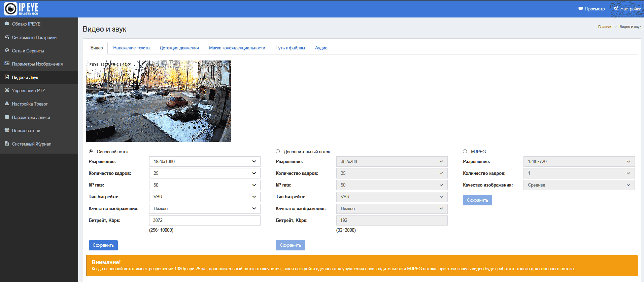Viewport: 644px width, 282px height.
Task: Open Управление PTZ in sidebar
Action: coord(39,90)
